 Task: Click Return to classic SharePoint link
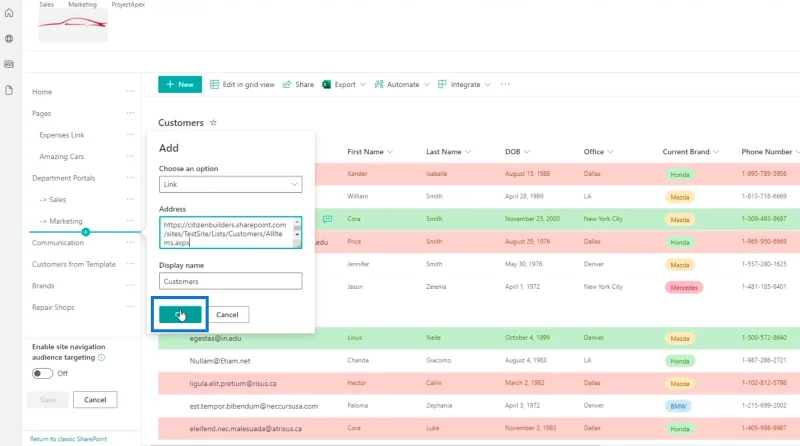pos(68,439)
